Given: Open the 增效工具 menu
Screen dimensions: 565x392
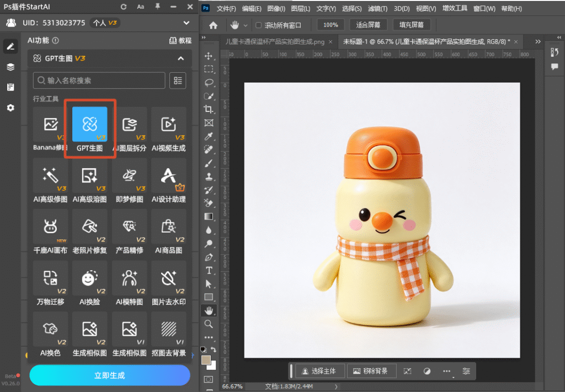Looking at the screenshot, I should [x=455, y=8].
